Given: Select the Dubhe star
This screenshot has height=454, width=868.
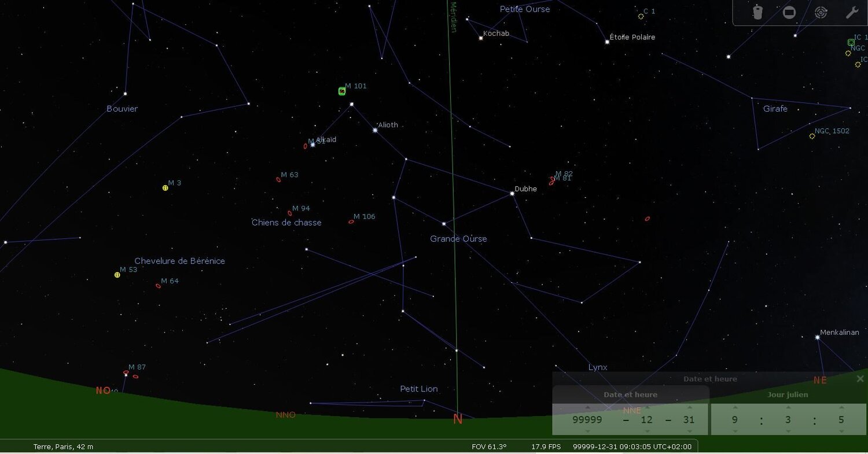Looking at the screenshot, I should tap(512, 193).
